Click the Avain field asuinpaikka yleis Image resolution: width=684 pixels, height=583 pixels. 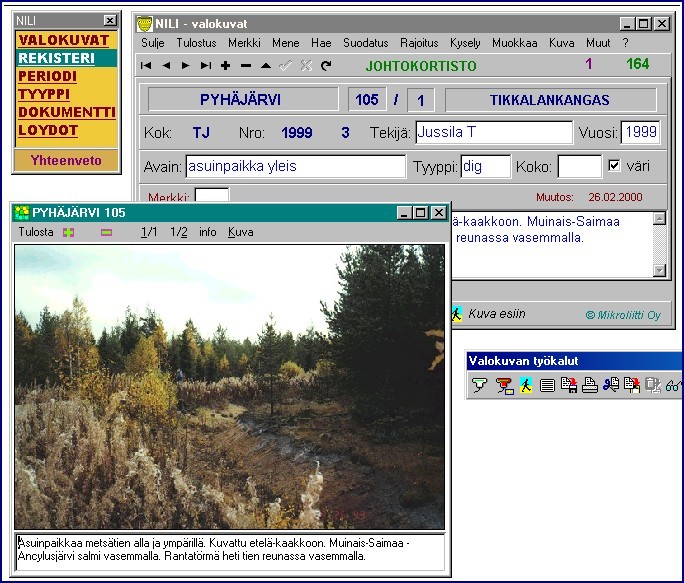coord(294,167)
